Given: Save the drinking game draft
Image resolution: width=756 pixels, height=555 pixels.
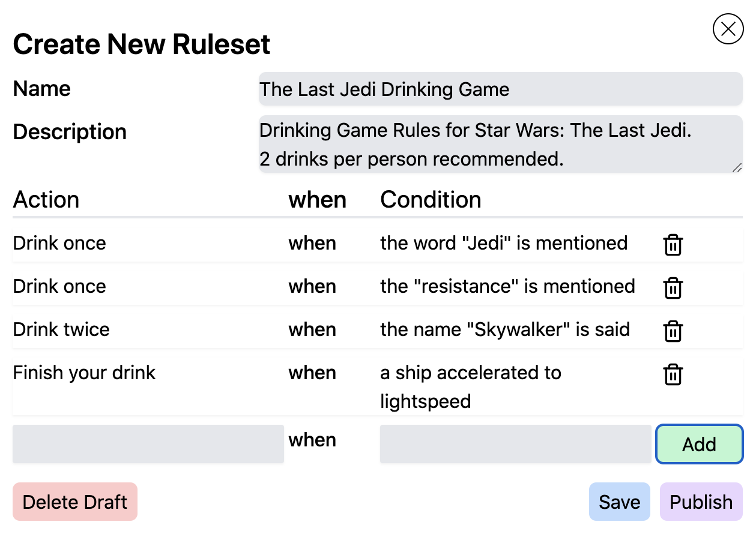Looking at the screenshot, I should [619, 502].
